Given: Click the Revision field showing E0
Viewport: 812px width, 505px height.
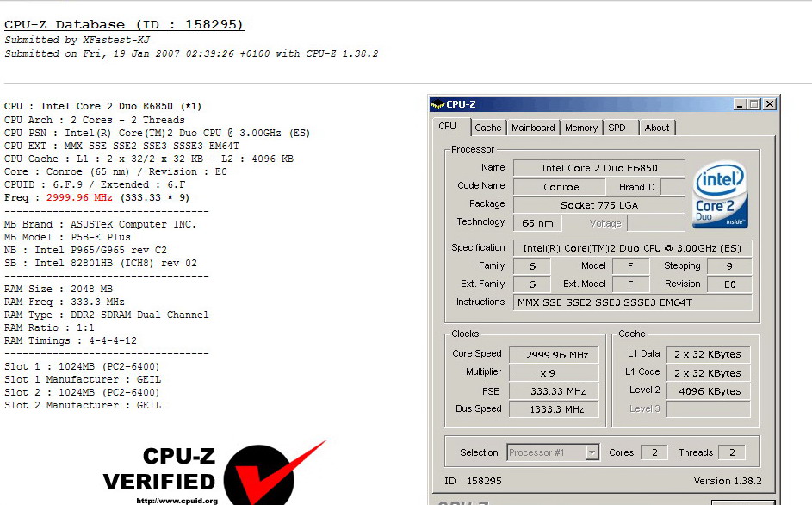Looking at the screenshot, I should click(x=729, y=284).
